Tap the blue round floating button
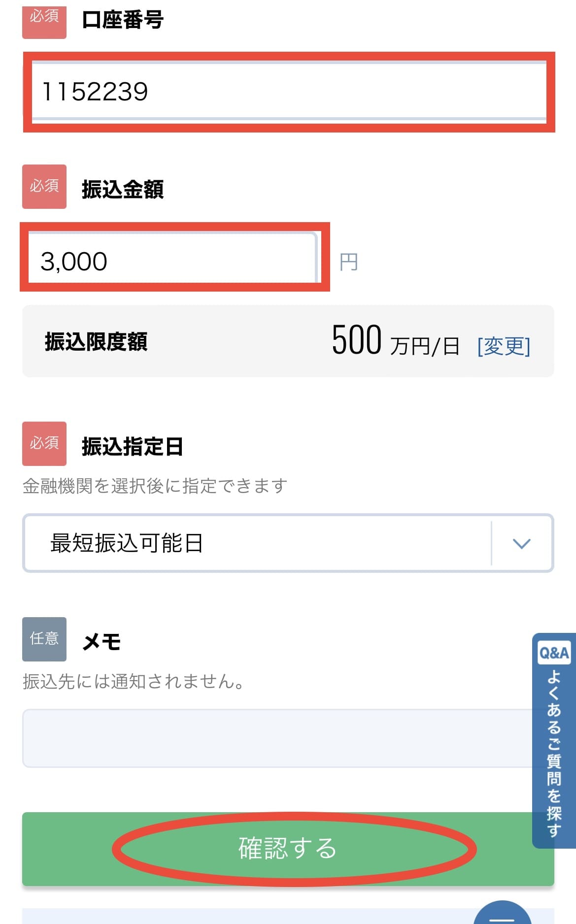The image size is (576, 924). pos(503,914)
